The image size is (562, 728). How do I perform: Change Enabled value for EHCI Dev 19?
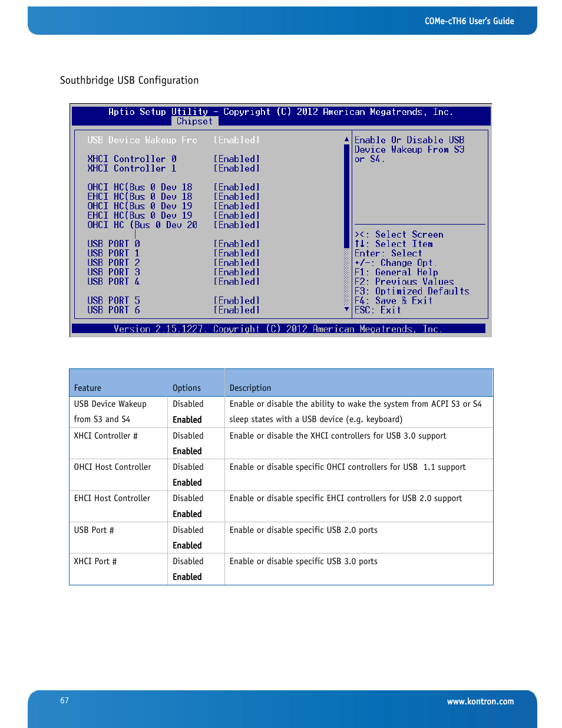tap(237, 216)
